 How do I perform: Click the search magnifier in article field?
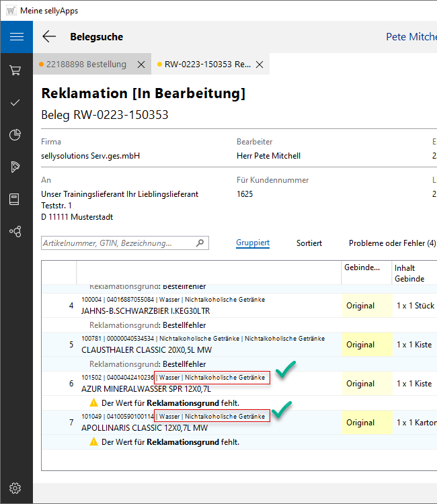tap(200, 243)
